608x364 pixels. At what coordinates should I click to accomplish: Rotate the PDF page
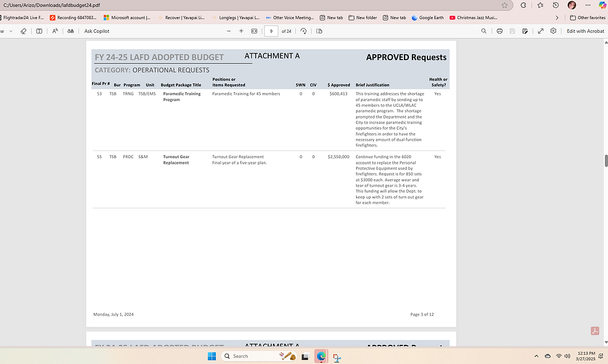tap(303, 31)
